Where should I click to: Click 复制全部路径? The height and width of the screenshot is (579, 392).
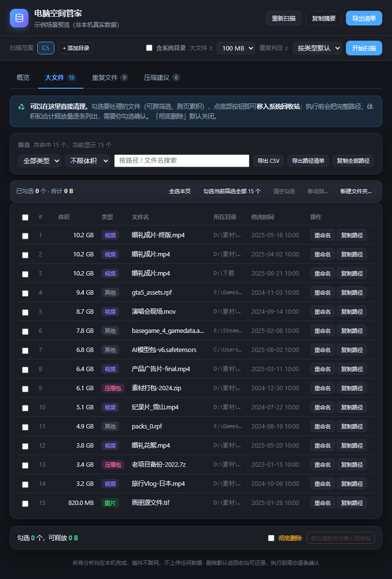tap(353, 161)
